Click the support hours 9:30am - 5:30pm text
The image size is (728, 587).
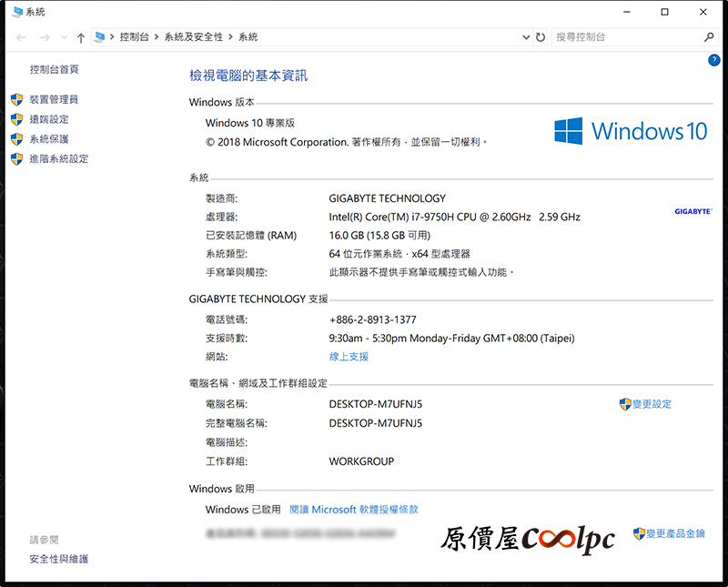451,338
